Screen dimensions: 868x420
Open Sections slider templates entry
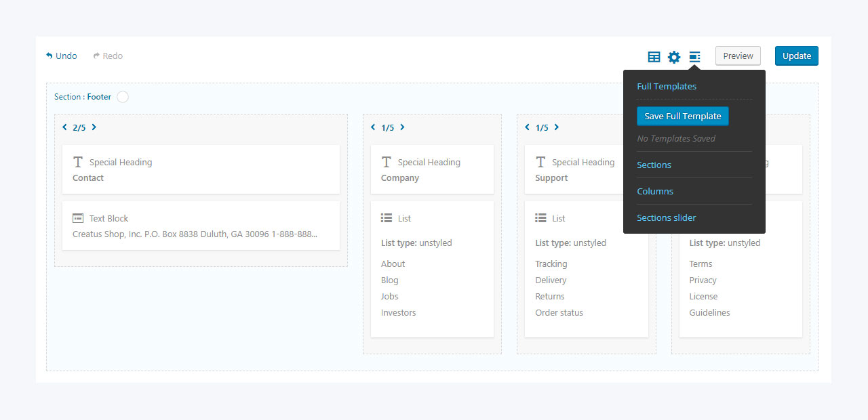click(x=667, y=217)
